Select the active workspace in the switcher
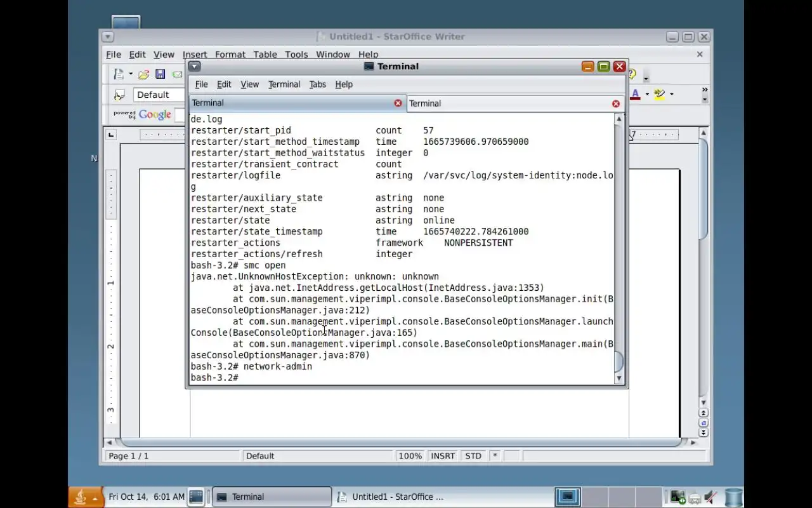 [x=567, y=497]
